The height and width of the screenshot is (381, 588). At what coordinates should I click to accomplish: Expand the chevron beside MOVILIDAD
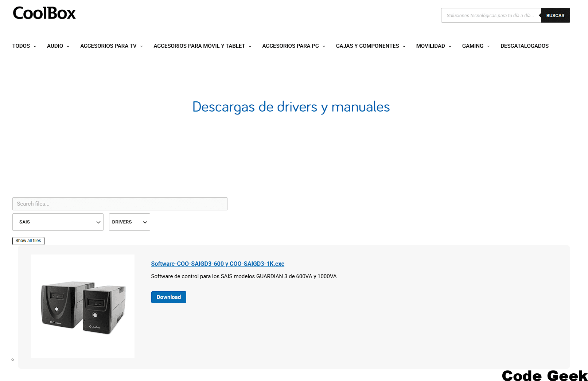[450, 46]
